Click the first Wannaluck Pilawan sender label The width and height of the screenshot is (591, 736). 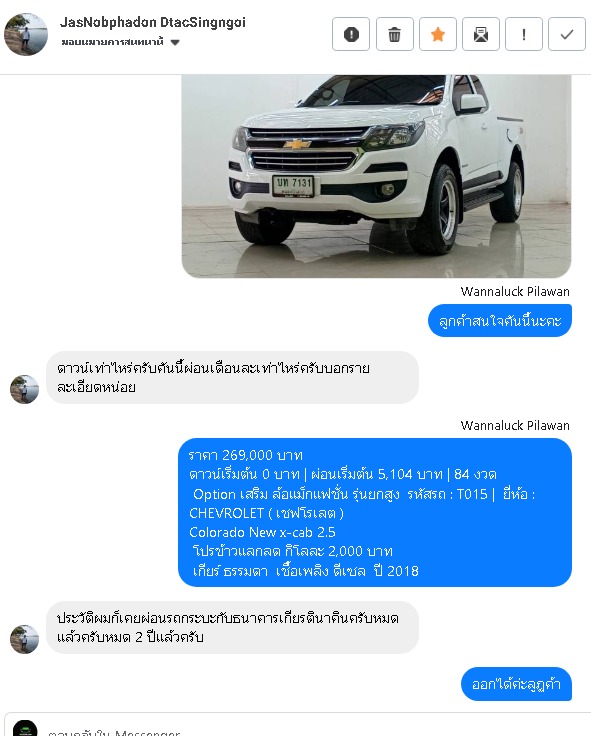coord(515,291)
